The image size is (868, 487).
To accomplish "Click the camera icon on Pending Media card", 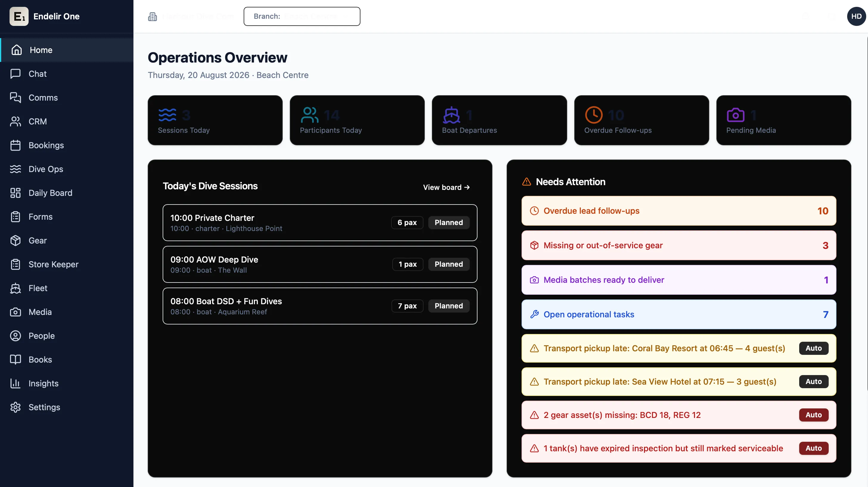I will click(x=735, y=115).
